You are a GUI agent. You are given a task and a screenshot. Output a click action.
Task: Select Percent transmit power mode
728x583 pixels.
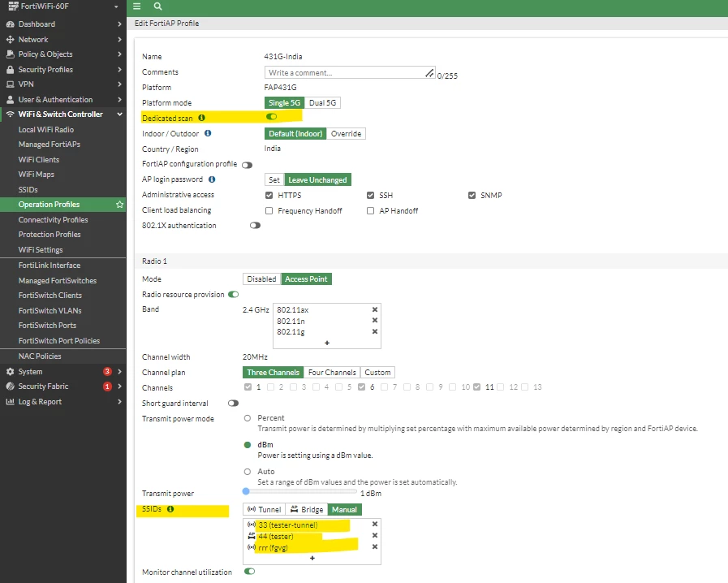pyautogui.click(x=248, y=418)
